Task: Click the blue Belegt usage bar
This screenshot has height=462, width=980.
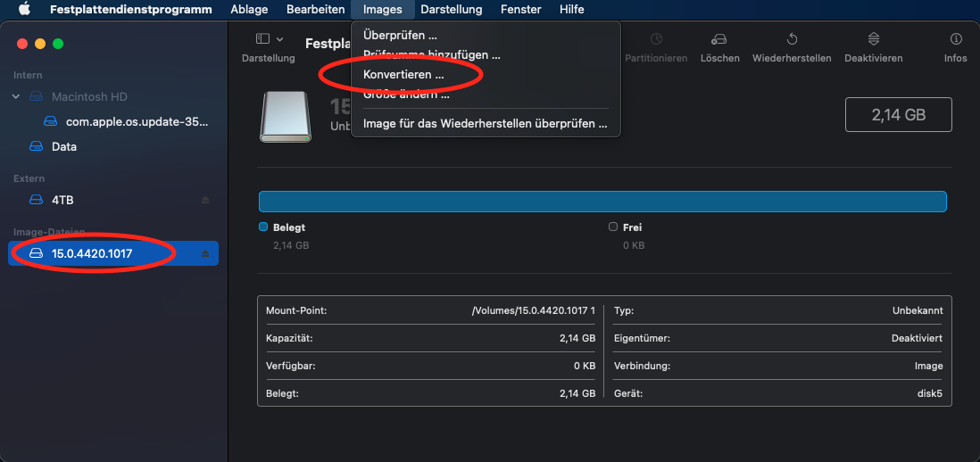Action: coord(602,202)
